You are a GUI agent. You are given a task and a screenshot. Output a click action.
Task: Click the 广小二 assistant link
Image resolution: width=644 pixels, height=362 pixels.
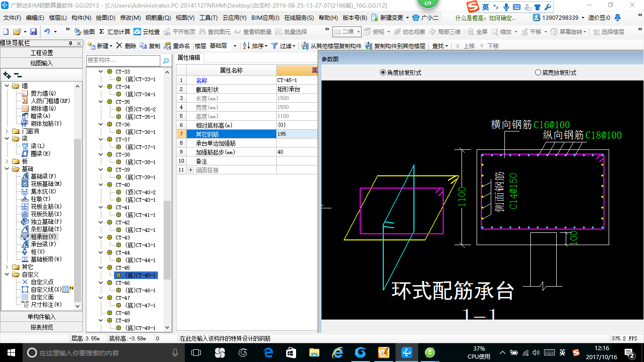pos(426,18)
